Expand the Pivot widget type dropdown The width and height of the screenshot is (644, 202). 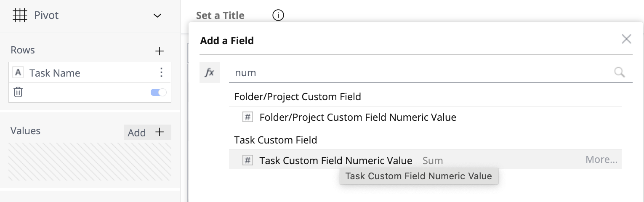[x=157, y=16]
